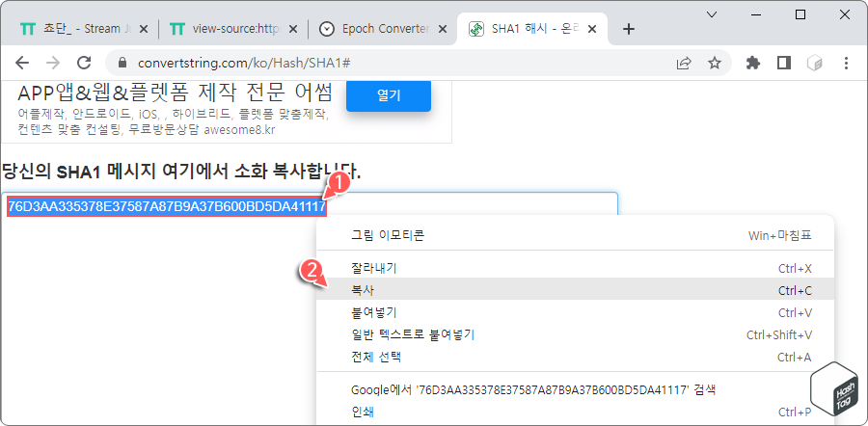Choose 그림 이모티콘 in context menu
The image size is (868, 426).
pyautogui.click(x=575, y=235)
